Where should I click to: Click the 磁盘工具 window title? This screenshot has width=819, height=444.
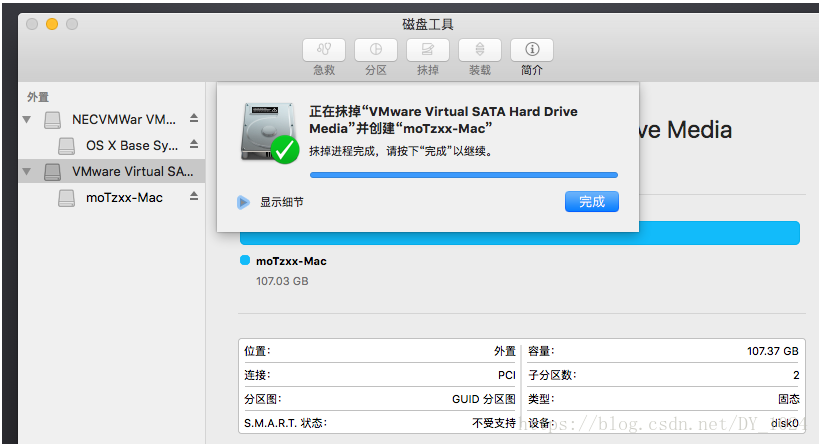coord(428,25)
